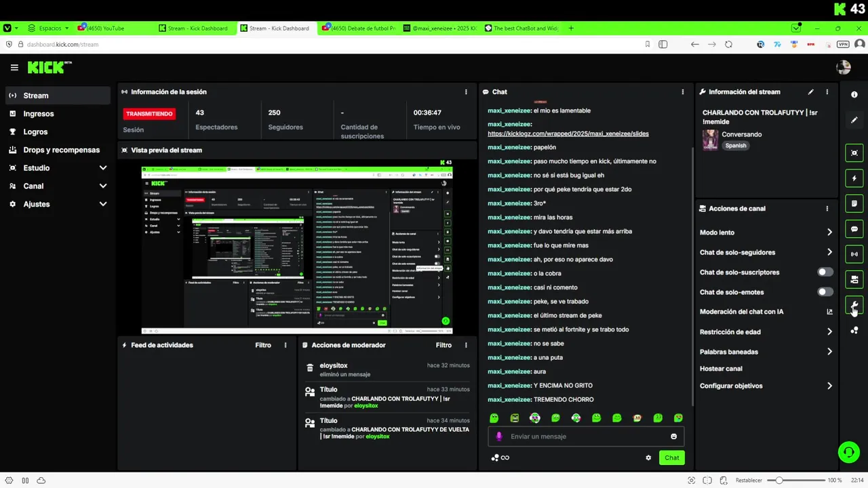
Task: Open Modo lento options chevron
Action: tap(829, 232)
